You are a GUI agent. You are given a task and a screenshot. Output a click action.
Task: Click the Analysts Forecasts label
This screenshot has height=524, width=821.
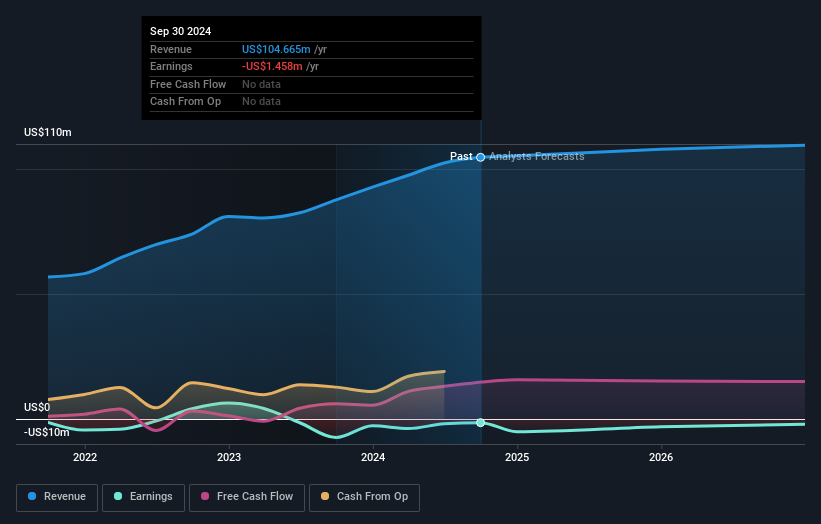(537, 156)
